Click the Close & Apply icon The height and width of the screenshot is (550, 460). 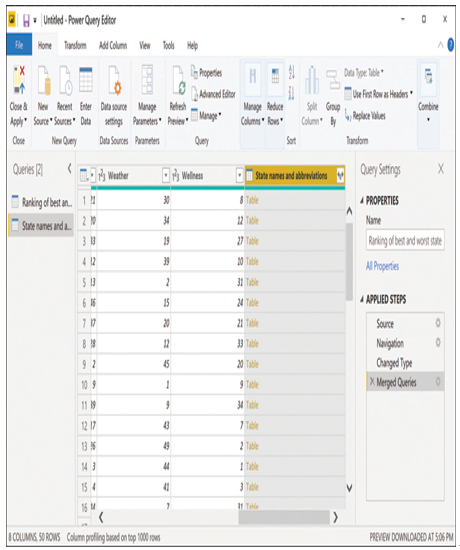19,81
